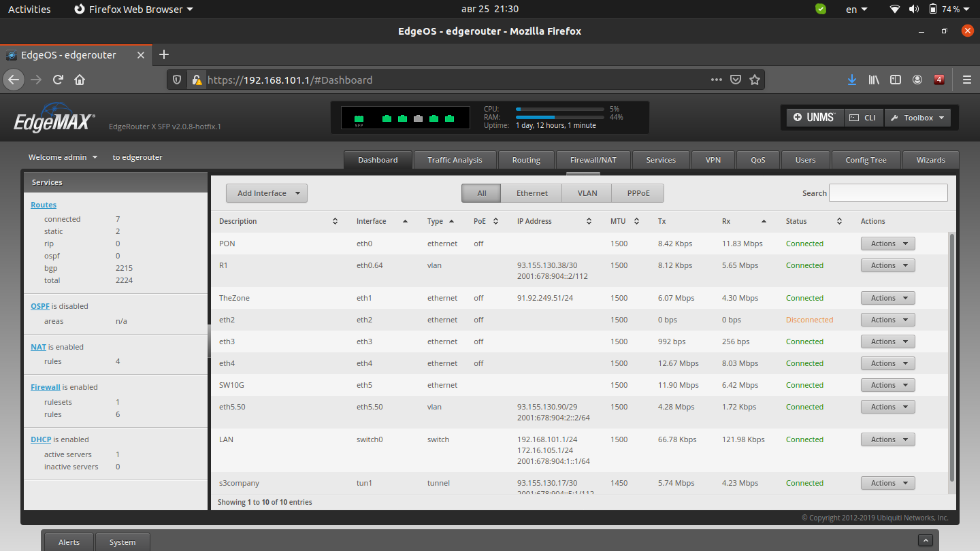Open the disabled OSPF link
Screen dimensions: 980x551
[x=38, y=306]
